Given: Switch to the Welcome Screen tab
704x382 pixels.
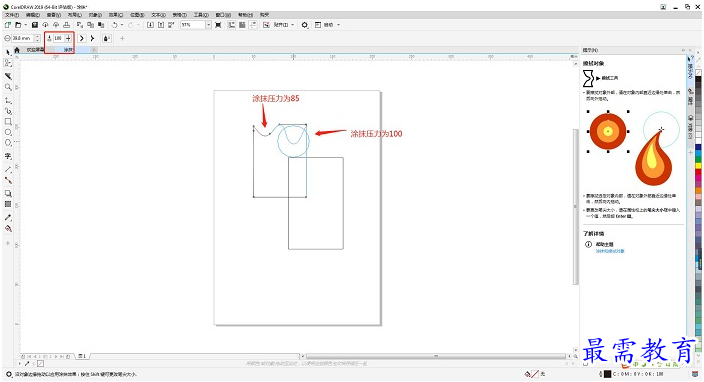Looking at the screenshot, I should tap(35, 50).
